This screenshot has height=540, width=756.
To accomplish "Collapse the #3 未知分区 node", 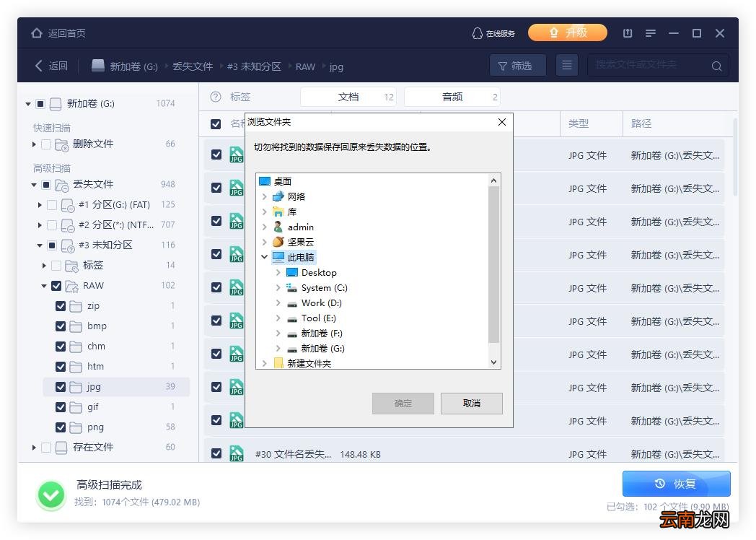I will [40, 245].
